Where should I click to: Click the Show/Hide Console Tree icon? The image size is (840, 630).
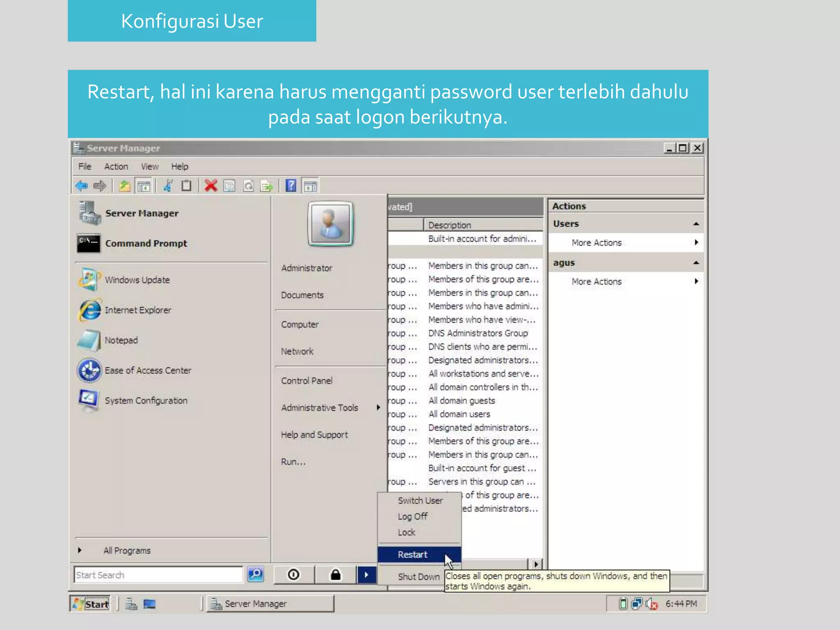(x=144, y=186)
